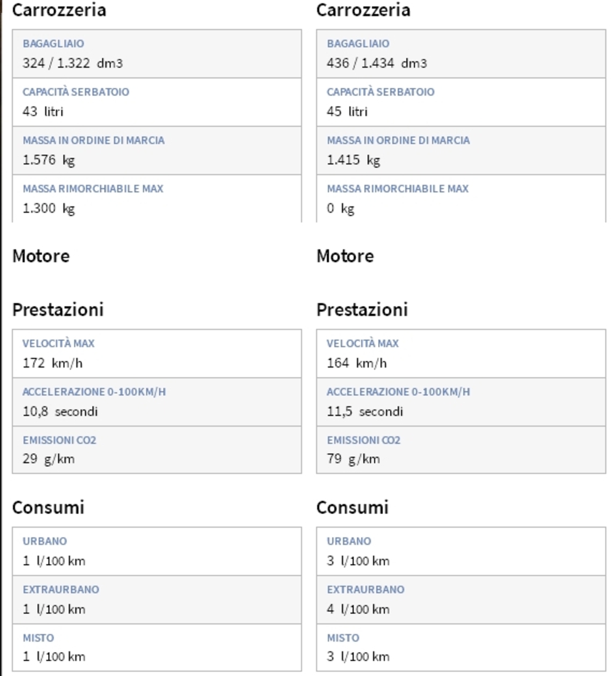Expand the Motore section for the 1.576 kg car
This screenshot has height=676, width=616.
coord(41,256)
